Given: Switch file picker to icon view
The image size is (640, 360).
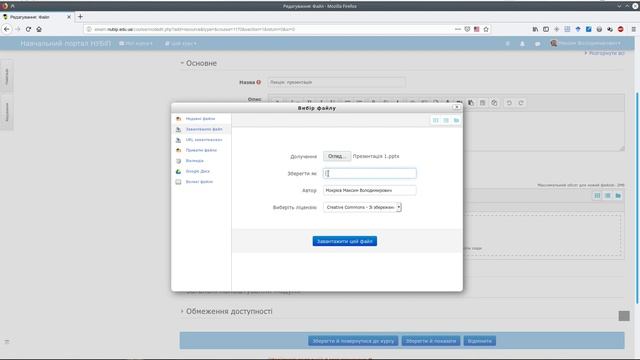Looking at the screenshot, I should click(x=436, y=120).
